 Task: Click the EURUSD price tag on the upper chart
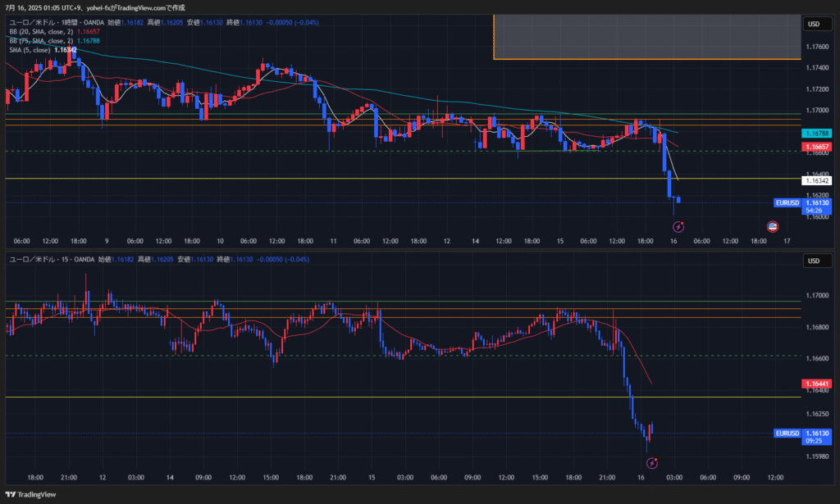(787, 202)
